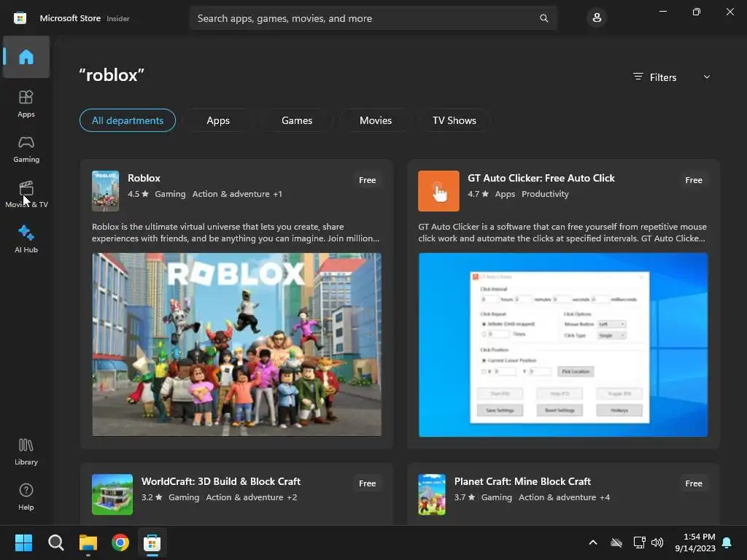Click the GT Auto Clicker orange icon
The height and width of the screenshot is (560, 747).
[x=438, y=191]
